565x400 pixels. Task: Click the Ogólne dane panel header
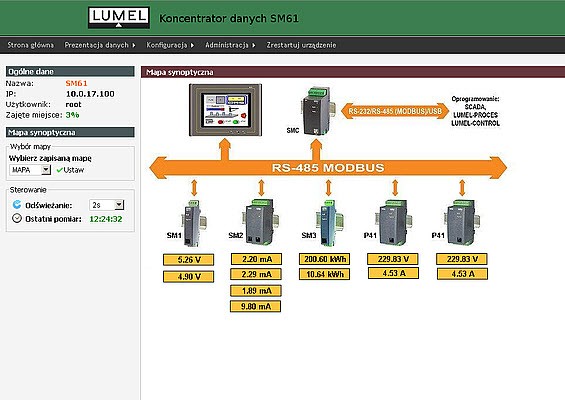click(x=70, y=71)
